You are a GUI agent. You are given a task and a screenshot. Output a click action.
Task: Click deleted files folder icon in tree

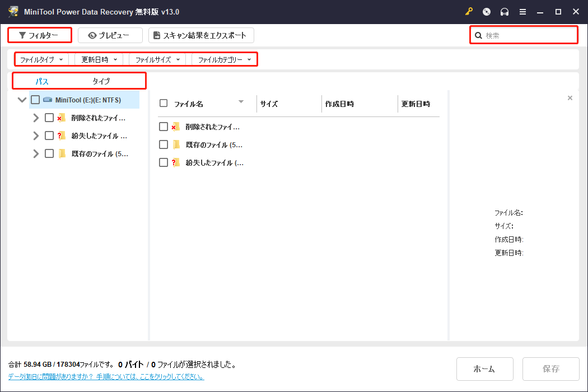coord(62,118)
